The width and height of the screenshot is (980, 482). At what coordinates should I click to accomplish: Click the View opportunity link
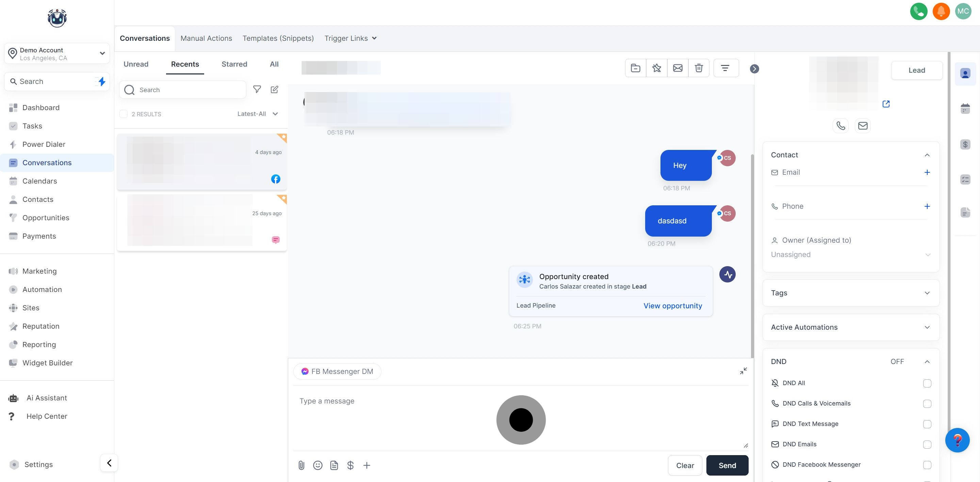672,306
